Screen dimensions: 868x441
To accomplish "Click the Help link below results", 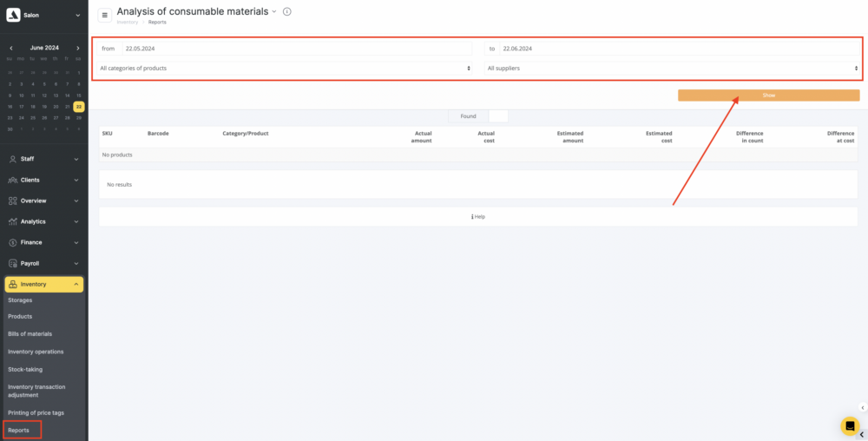I will tap(478, 216).
